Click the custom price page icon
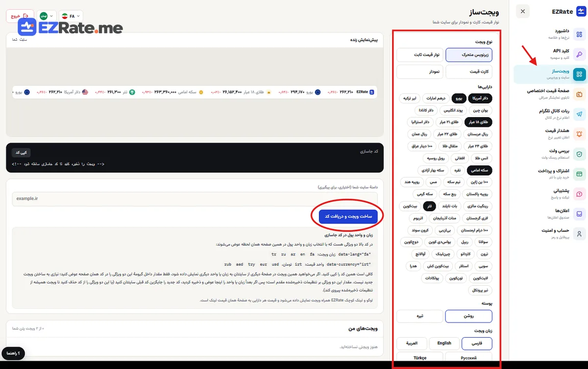 pos(579,94)
